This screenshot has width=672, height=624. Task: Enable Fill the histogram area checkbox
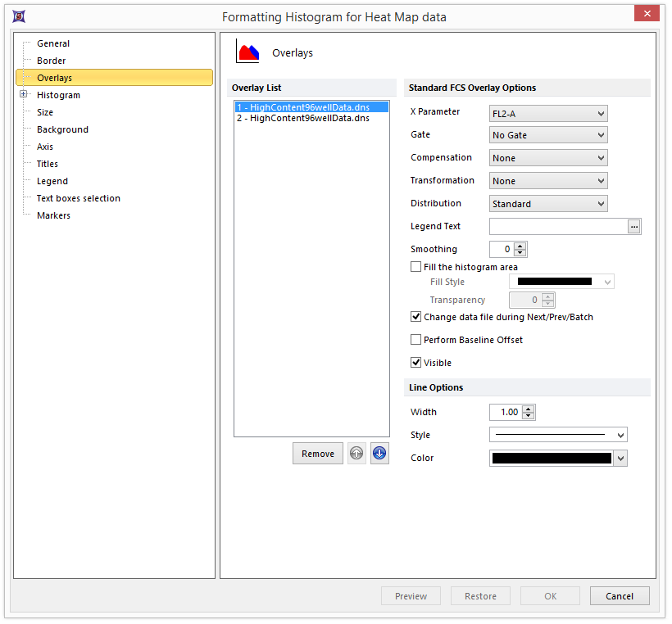click(x=416, y=267)
